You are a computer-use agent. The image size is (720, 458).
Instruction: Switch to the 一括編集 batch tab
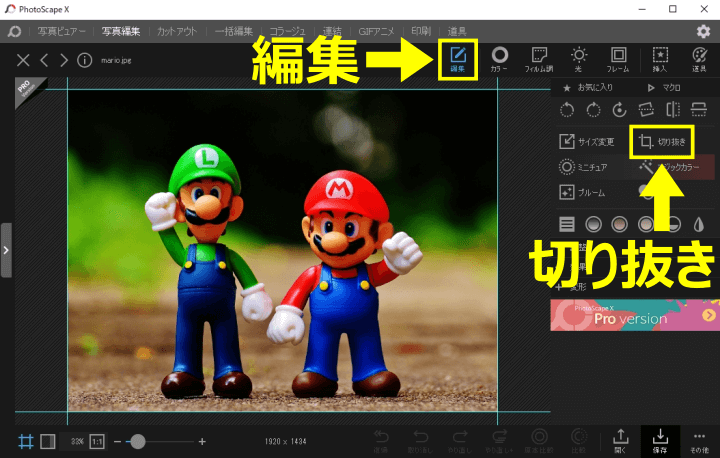pyautogui.click(x=234, y=31)
